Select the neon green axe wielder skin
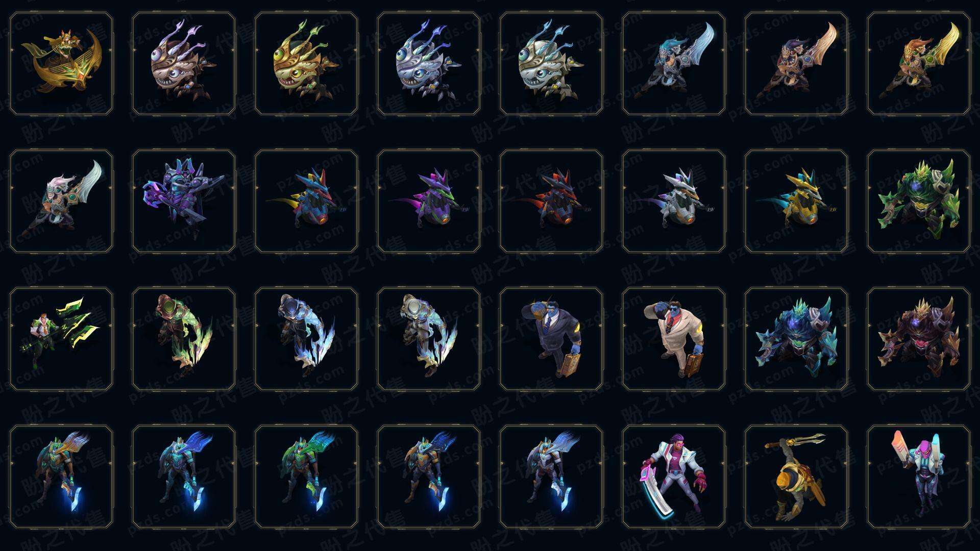This screenshot has height=551, width=980. pos(61,339)
